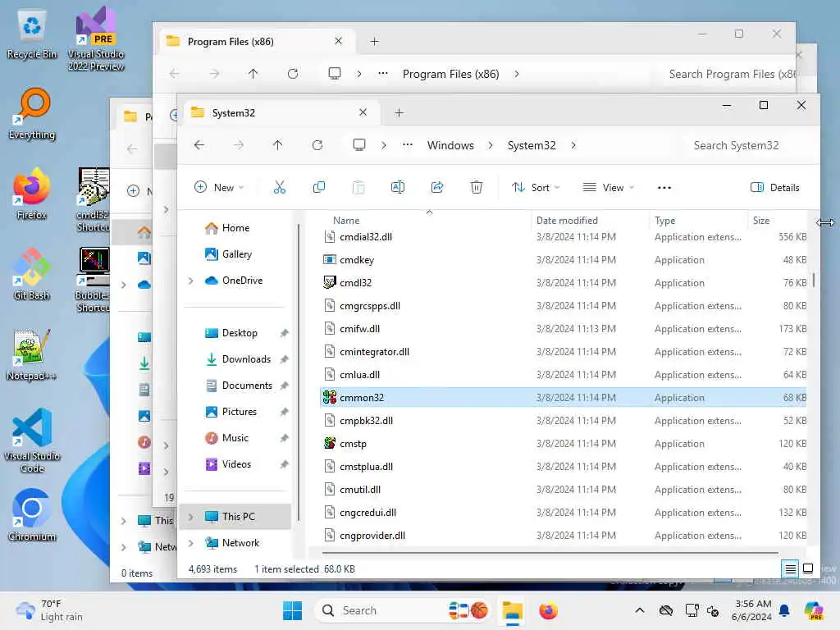Screen dimensions: 840x630
Task: Select the cmdkey file row
Action: pyautogui.click(x=563, y=260)
